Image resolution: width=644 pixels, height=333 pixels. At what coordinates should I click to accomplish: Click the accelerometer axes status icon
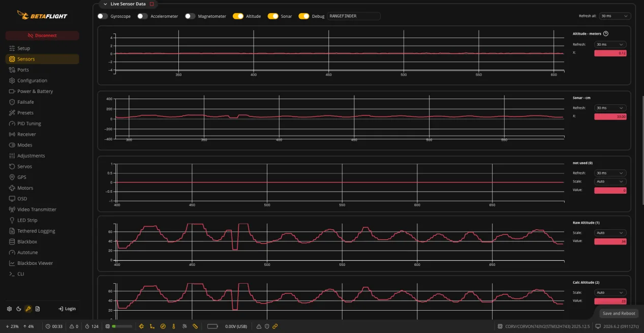[152, 326]
